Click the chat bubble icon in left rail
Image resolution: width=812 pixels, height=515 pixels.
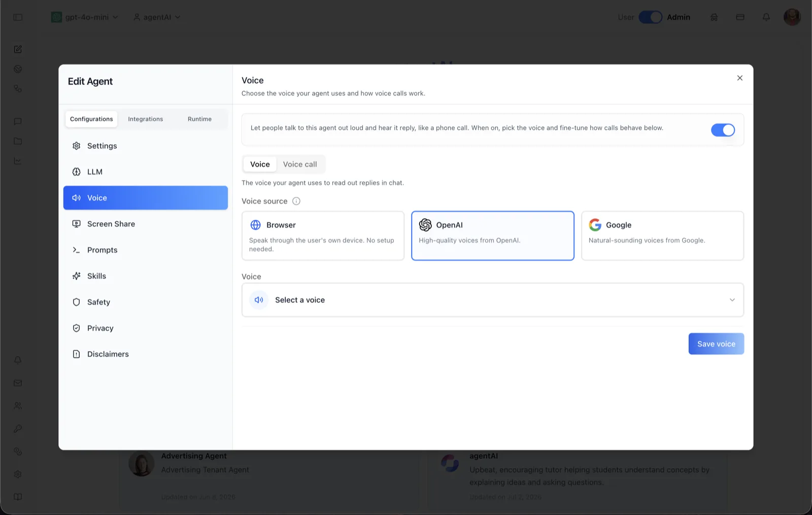click(x=18, y=121)
